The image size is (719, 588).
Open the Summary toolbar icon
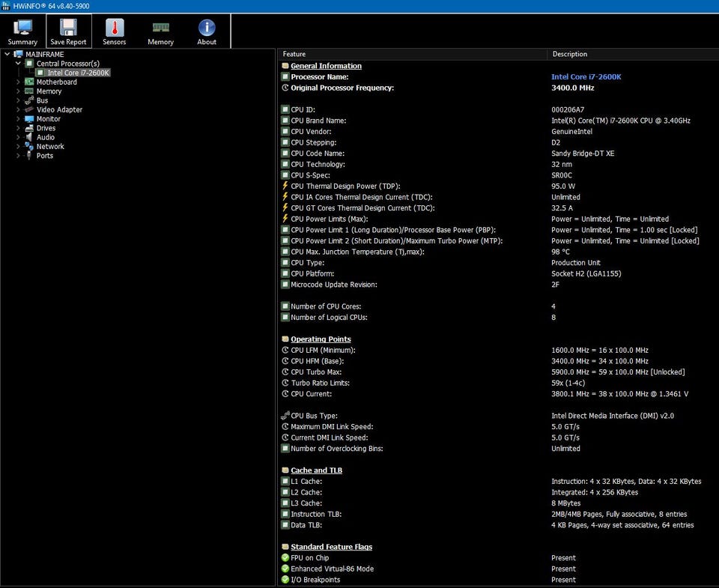pos(22,28)
